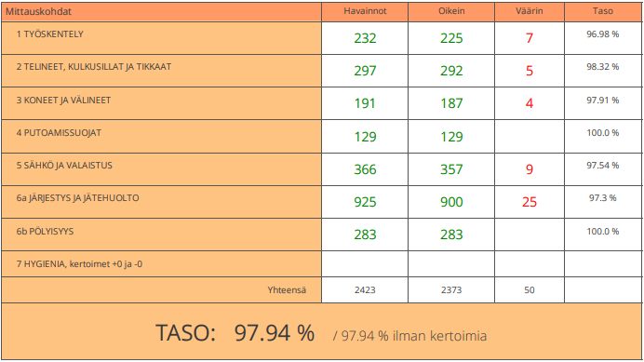The width and height of the screenshot is (644, 362).
Task: Select the 925 observations value
Action: tap(365, 202)
